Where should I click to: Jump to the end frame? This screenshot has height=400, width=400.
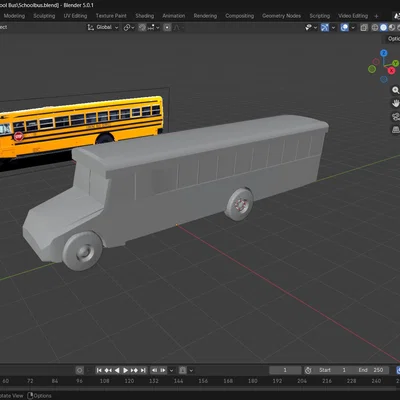(143, 370)
